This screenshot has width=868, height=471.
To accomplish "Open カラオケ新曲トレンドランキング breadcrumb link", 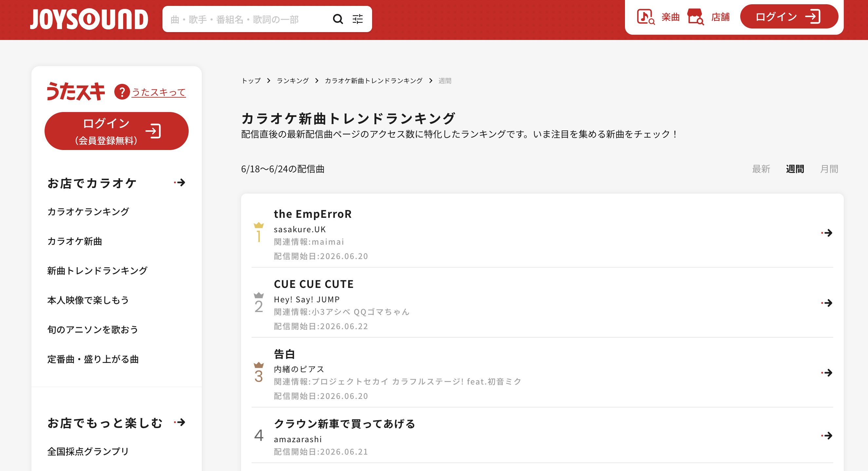I will (x=373, y=81).
